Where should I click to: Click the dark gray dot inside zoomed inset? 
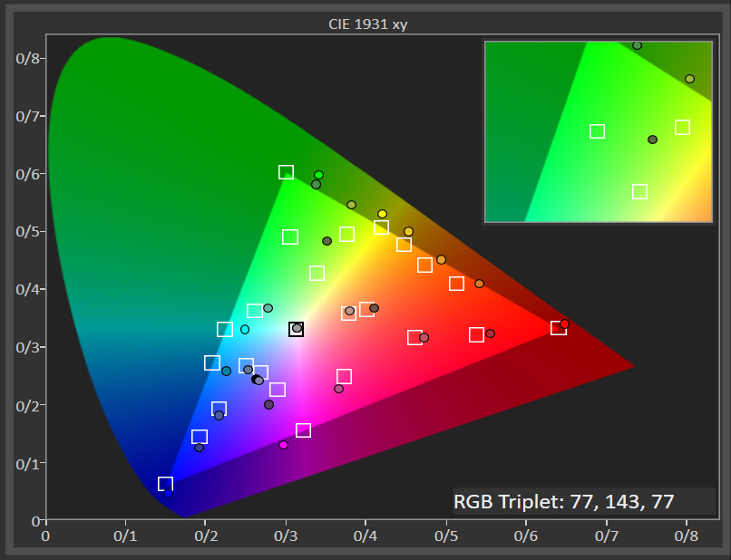tap(653, 140)
